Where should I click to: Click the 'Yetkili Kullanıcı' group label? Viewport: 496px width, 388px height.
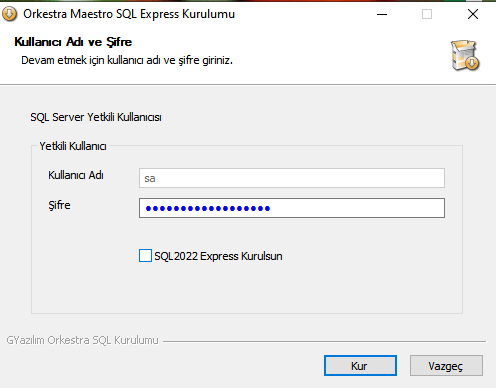[73, 146]
